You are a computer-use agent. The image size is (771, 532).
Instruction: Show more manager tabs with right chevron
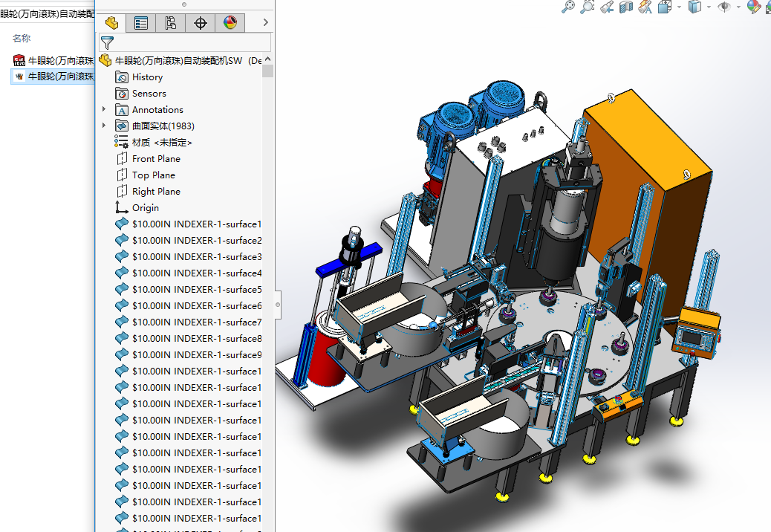click(265, 23)
